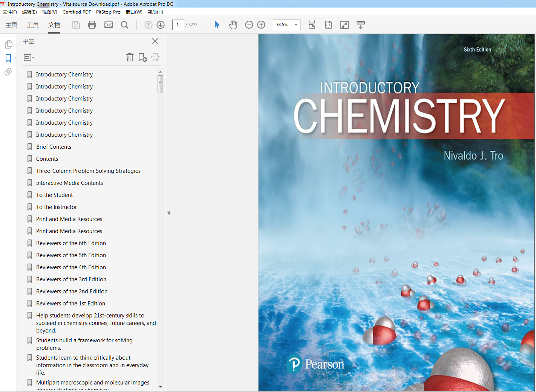This screenshot has width=536, height=392.
Task: Go to previous page arrow
Action: pyautogui.click(x=149, y=25)
